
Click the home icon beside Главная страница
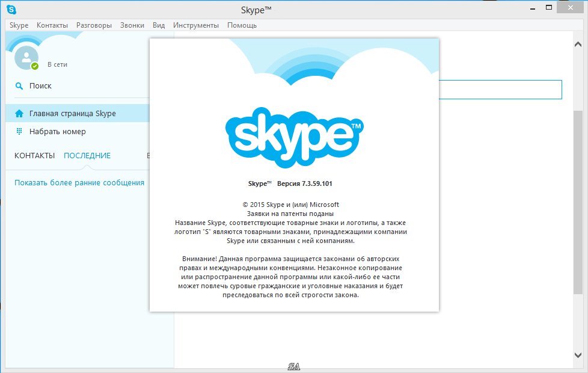pos(19,113)
